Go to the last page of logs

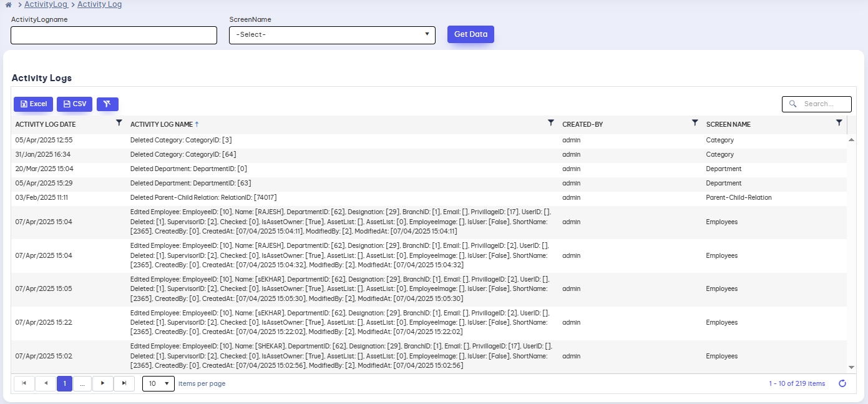[x=124, y=383]
